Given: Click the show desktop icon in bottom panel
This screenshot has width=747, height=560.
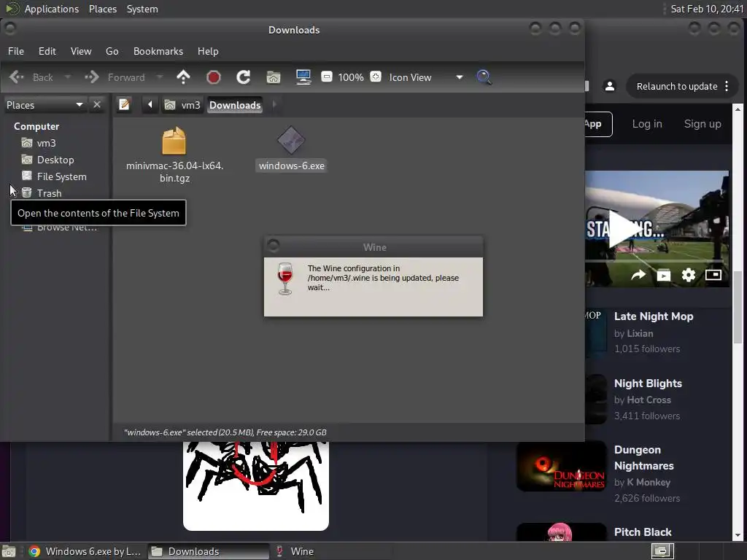Looking at the screenshot, I should tap(9, 552).
